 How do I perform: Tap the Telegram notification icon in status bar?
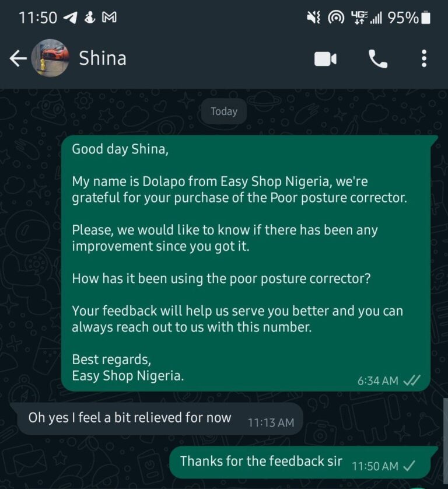pos(70,18)
